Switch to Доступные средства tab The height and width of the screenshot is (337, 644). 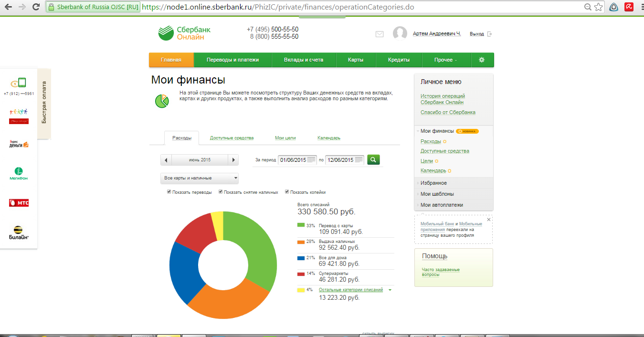click(x=232, y=138)
